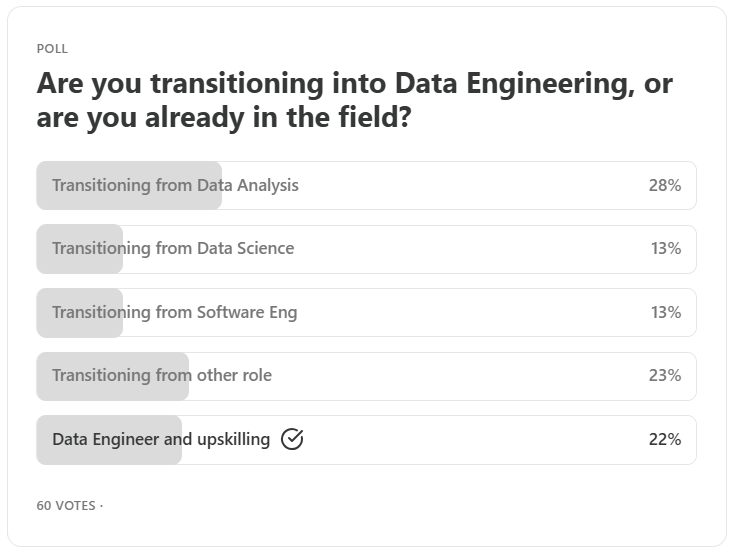Choose the Transitioning from Data Science option
This screenshot has height=556, width=733.
[x=173, y=248]
